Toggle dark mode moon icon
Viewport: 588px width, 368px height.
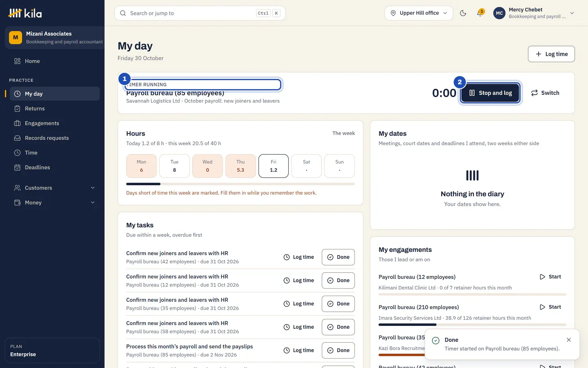463,13
